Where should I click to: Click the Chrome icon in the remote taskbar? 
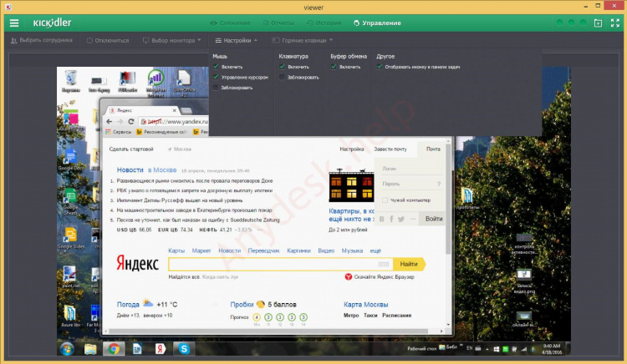coord(114,349)
